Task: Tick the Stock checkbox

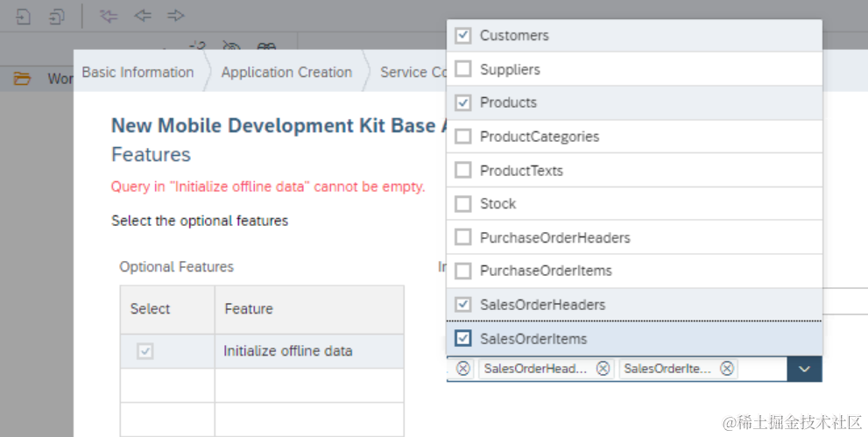Action: click(463, 204)
